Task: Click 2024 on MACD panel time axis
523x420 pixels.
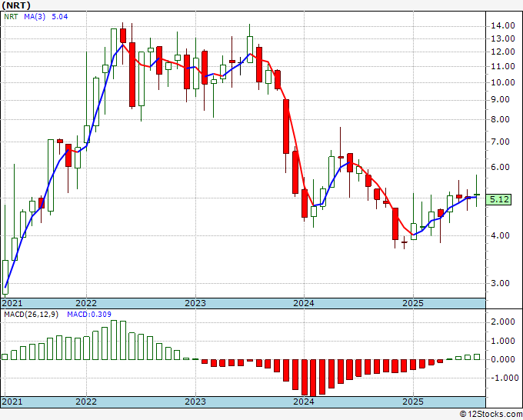Action: 304,402
